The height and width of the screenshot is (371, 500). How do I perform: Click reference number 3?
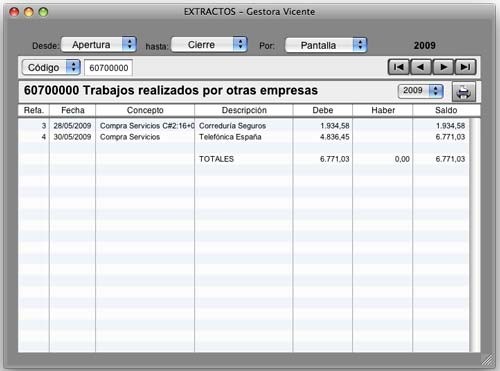[44, 126]
